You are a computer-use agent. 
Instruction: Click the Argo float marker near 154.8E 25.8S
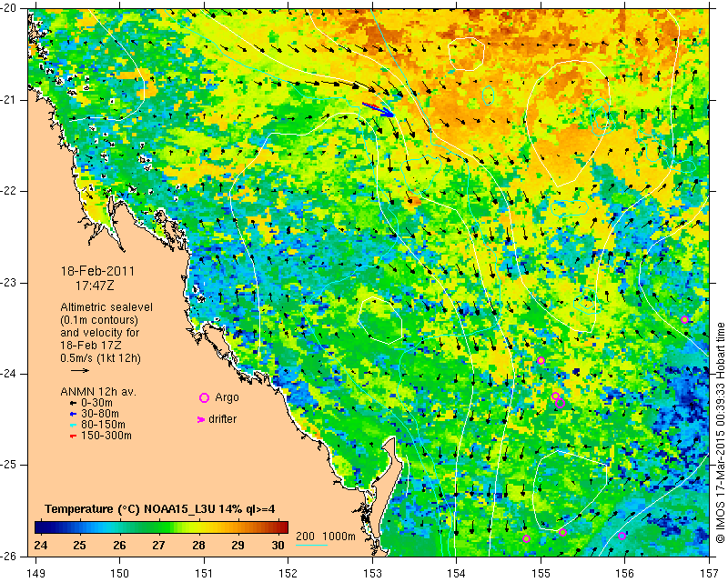[526, 538]
